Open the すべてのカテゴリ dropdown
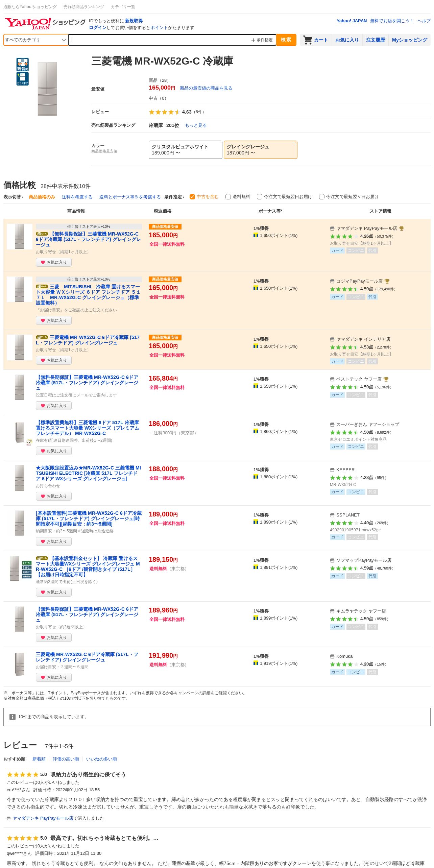The image size is (434, 868). [x=35, y=40]
